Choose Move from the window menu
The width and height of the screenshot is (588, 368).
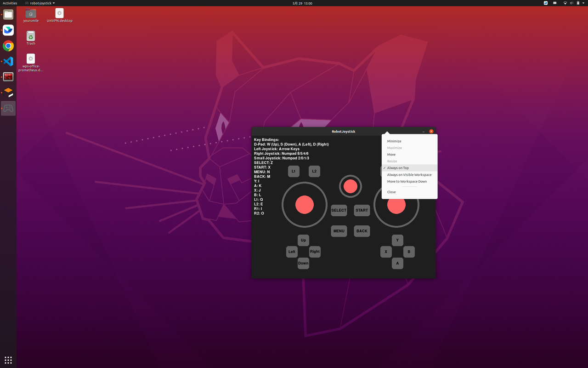409,155
